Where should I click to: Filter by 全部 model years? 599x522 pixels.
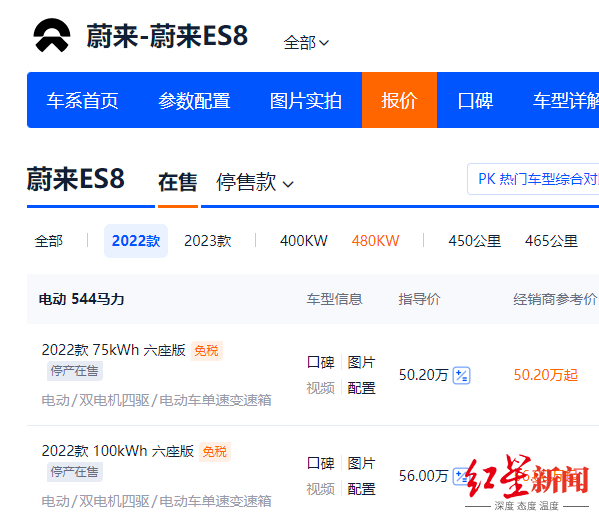49,241
